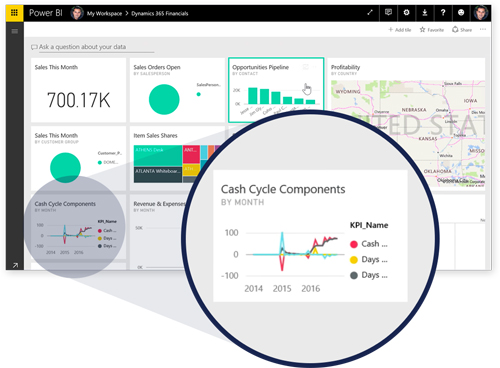Open the app launcher waffle icon
Screen dimensions: 500x368
coord(14,13)
